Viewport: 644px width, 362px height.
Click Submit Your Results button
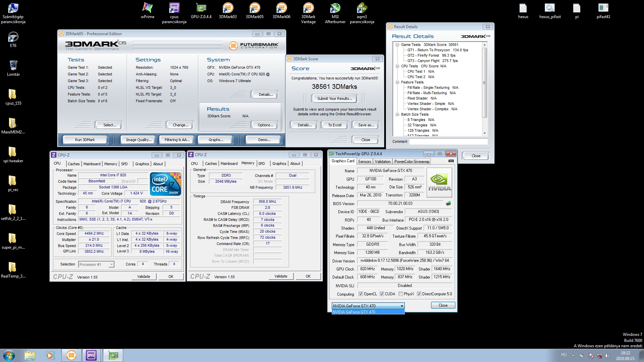coord(334,99)
